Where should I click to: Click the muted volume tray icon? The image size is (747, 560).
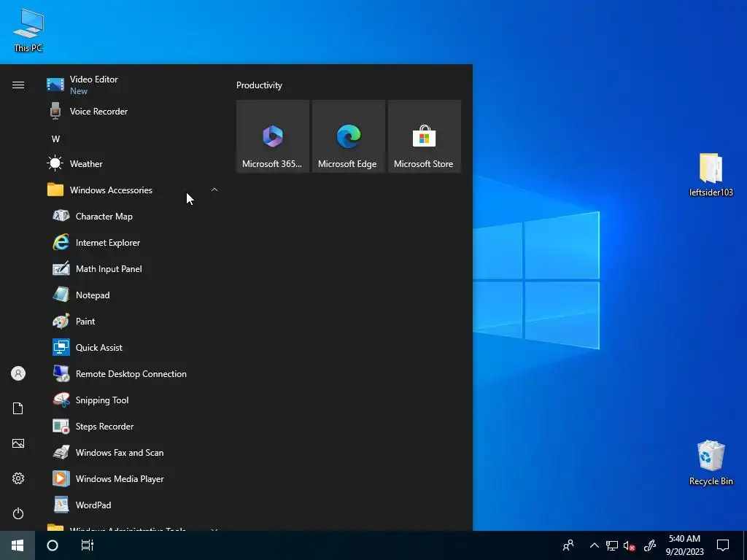pos(630,545)
